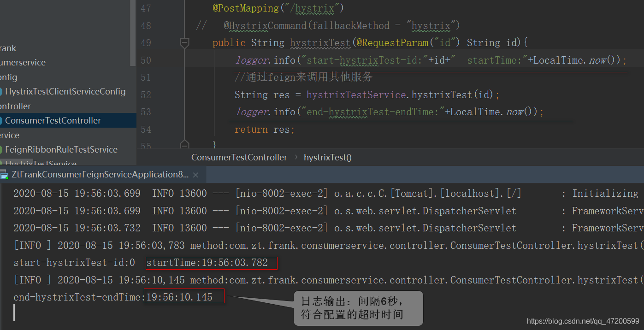Click the @PostMapping annotation in the code
The width and height of the screenshot is (644, 330).
pyautogui.click(x=246, y=8)
